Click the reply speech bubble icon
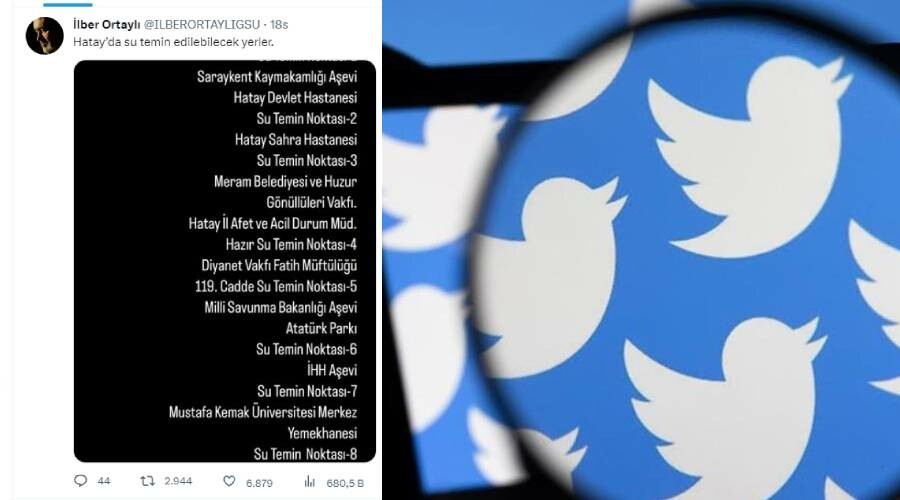The width and height of the screenshot is (900, 500). (x=81, y=481)
